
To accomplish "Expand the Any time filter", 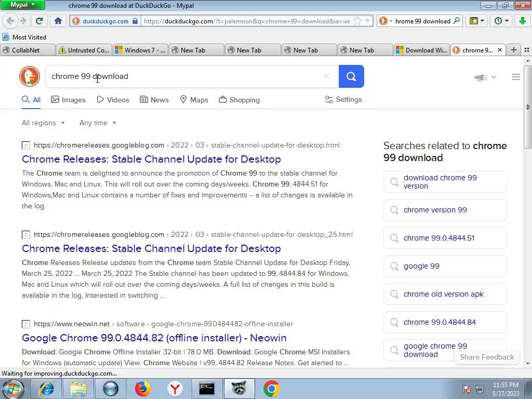I will click(x=98, y=123).
